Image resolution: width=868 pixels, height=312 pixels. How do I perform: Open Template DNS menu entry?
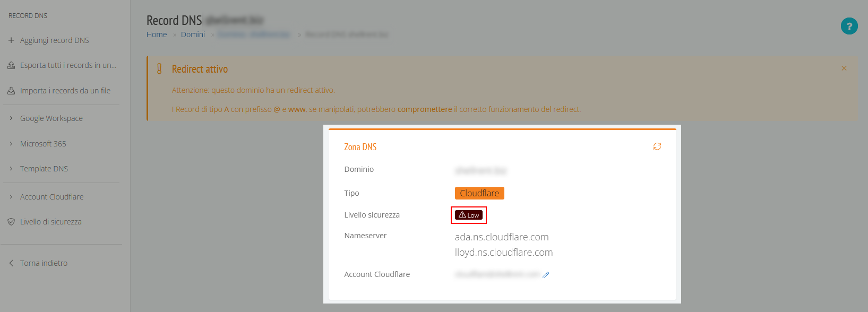[x=44, y=169]
